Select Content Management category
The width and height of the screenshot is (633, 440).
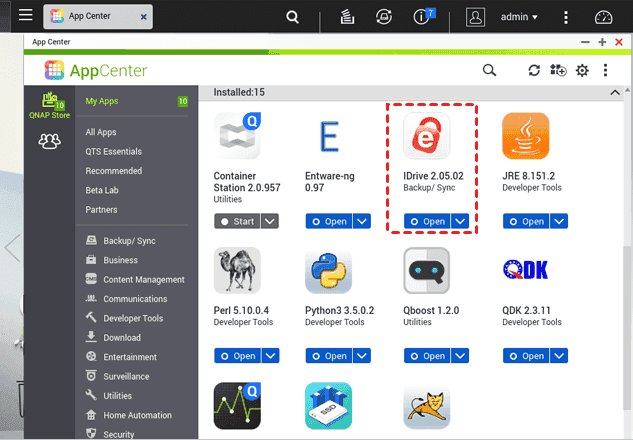click(x=135, y=279)
